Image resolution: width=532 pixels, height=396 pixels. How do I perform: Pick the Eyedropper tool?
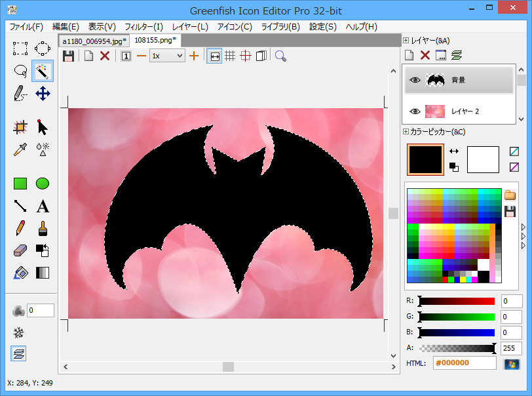(x=20, y=149)
